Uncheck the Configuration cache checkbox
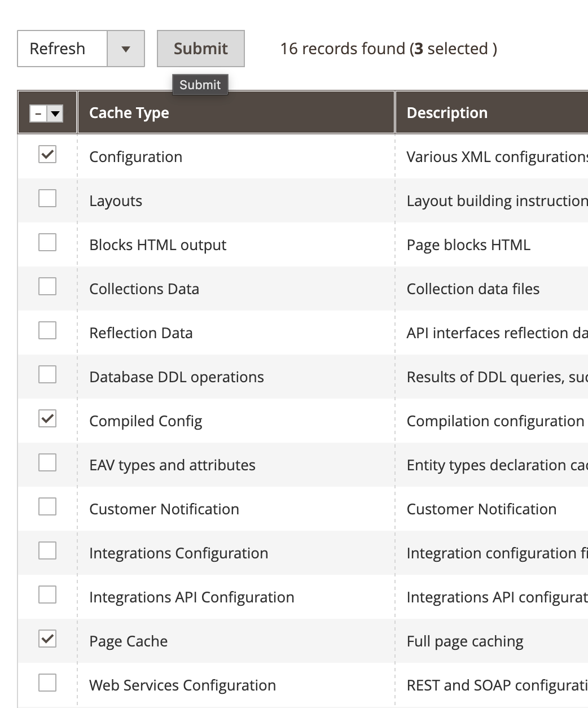 coord(47,154)
